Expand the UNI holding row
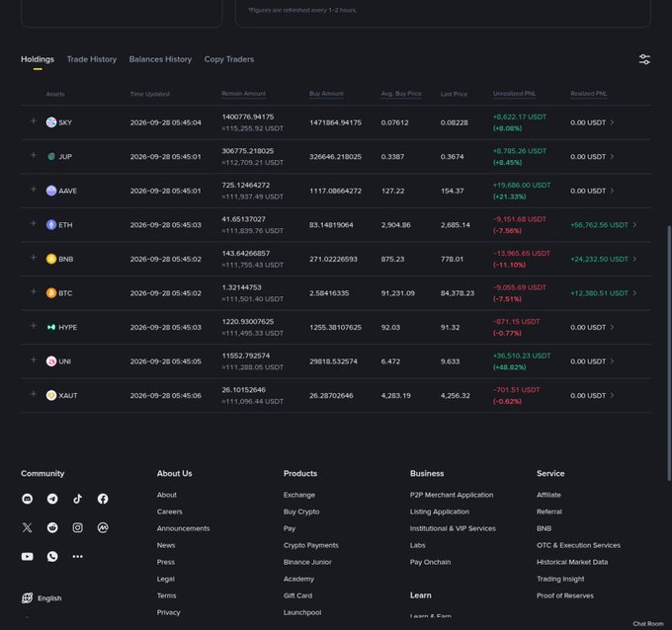This screenshot has height=630, width=672. point(33,359)
